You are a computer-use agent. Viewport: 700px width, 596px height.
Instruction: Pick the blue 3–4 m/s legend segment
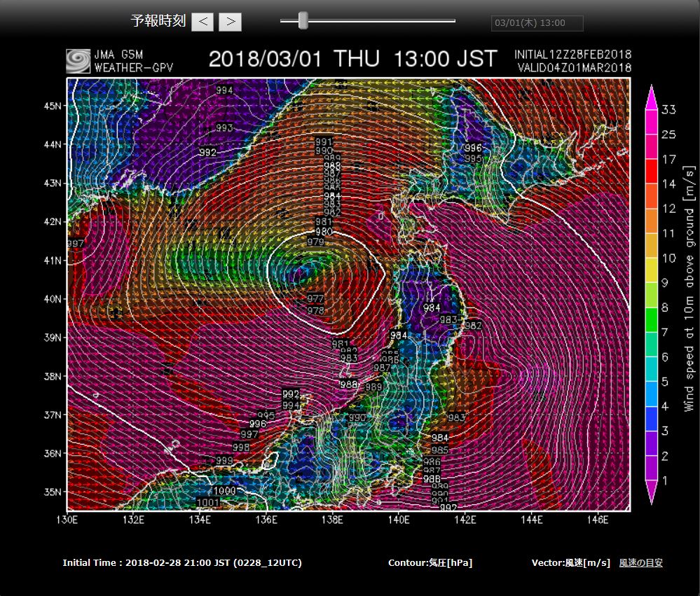point(651,419)
